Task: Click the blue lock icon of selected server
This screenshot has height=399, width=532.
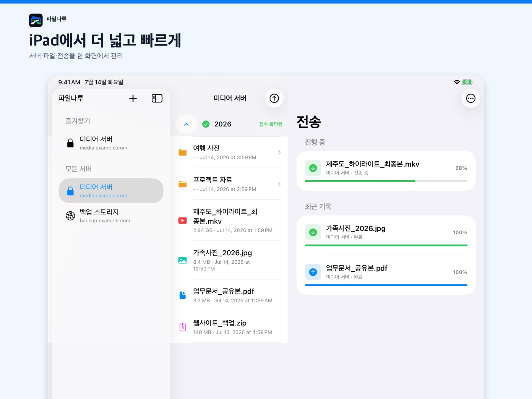Action: pyautogui.click(x=70, y=191)
